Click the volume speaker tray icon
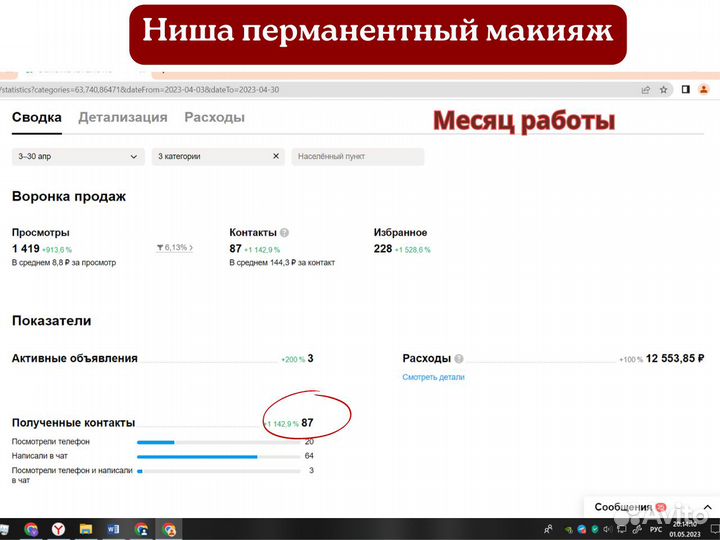The image size is (720, 540). [608, 529]
